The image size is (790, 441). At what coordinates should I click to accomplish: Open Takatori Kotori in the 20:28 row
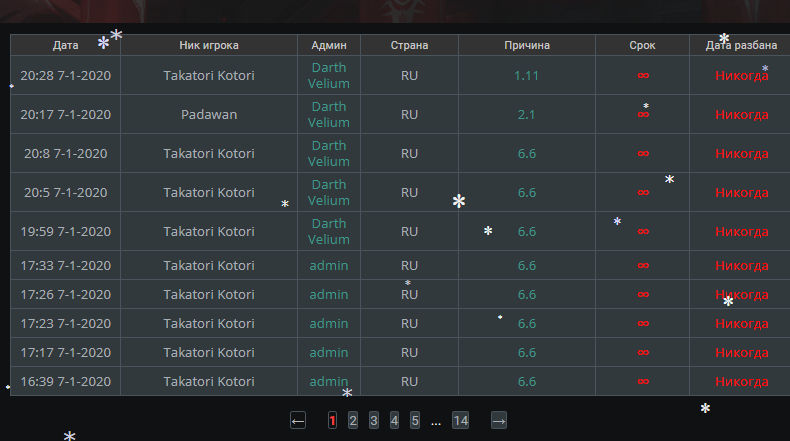209,75
